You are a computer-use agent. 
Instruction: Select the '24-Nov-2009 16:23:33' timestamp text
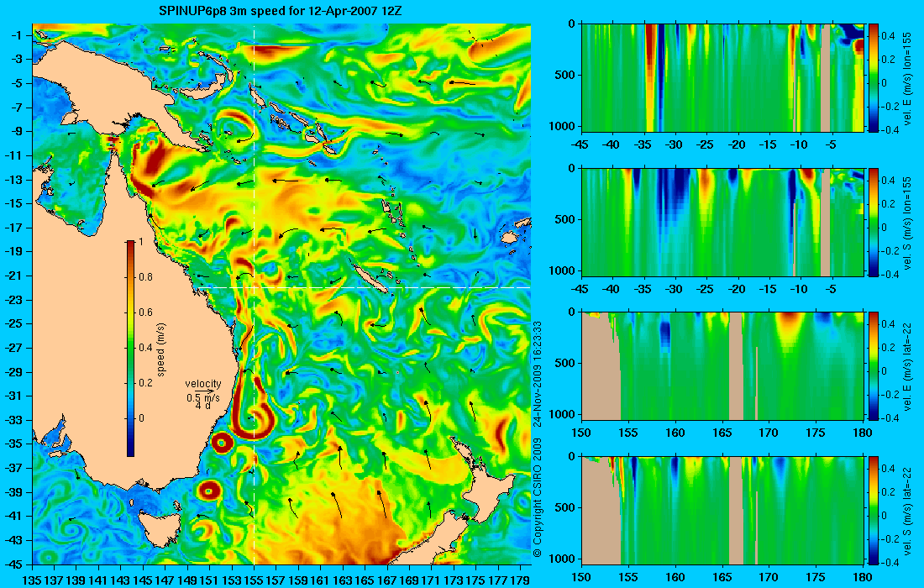point(537,374)
